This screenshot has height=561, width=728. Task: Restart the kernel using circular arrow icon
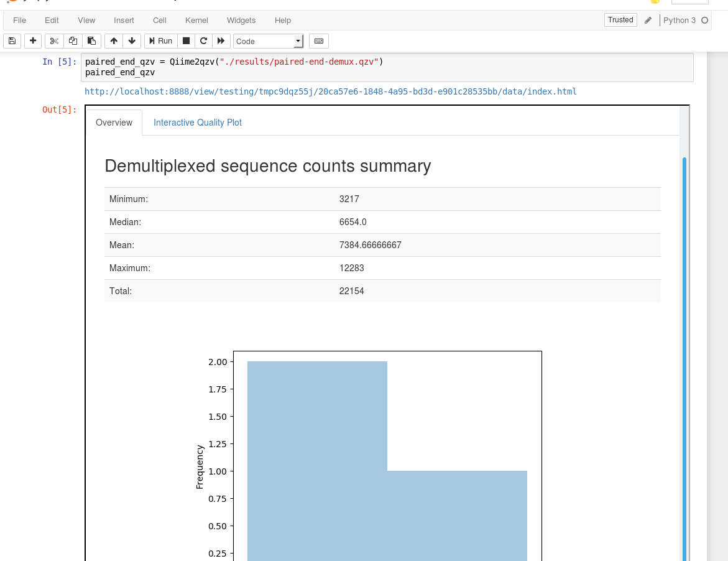[x=203, y=40]
